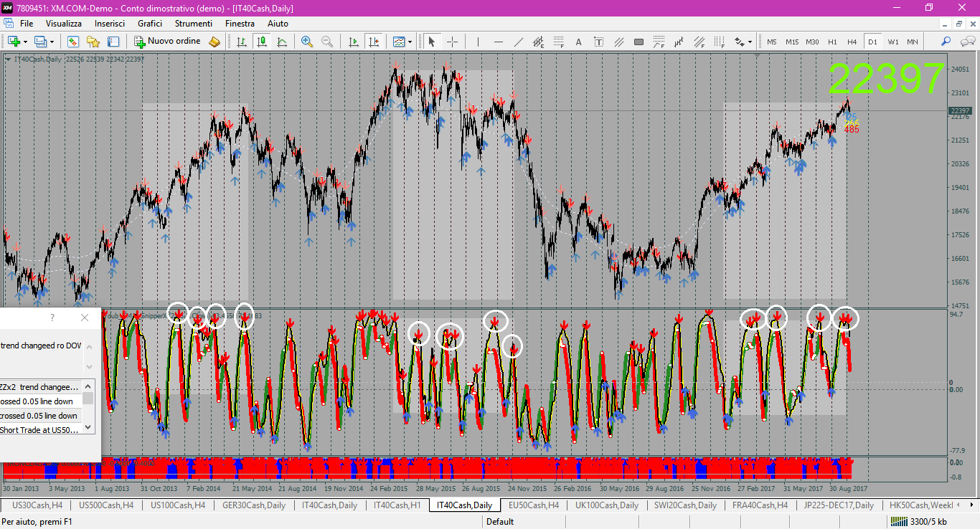Click the alert dialog help question mark
Viewport: 980px width, 529px height.
point(52,318)
